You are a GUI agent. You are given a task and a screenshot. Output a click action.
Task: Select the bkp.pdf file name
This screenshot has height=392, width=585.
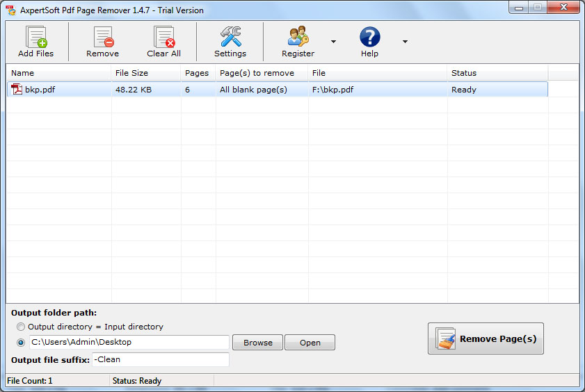(x=40, y=90)
